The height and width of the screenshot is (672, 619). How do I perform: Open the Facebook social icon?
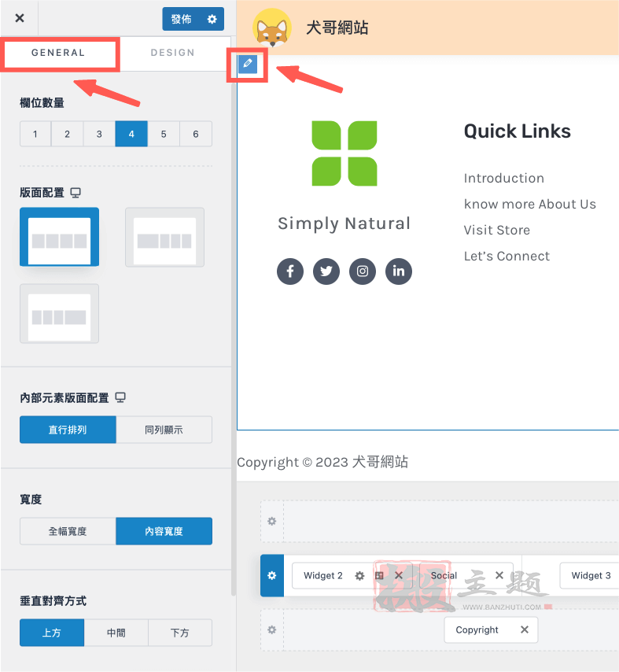click(x=290, y=271)
